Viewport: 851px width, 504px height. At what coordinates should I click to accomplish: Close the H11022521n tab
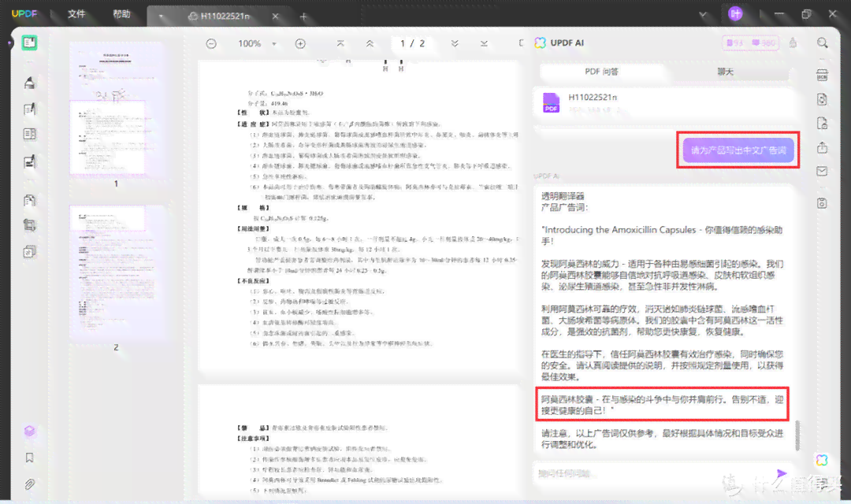tap(275, 17)
